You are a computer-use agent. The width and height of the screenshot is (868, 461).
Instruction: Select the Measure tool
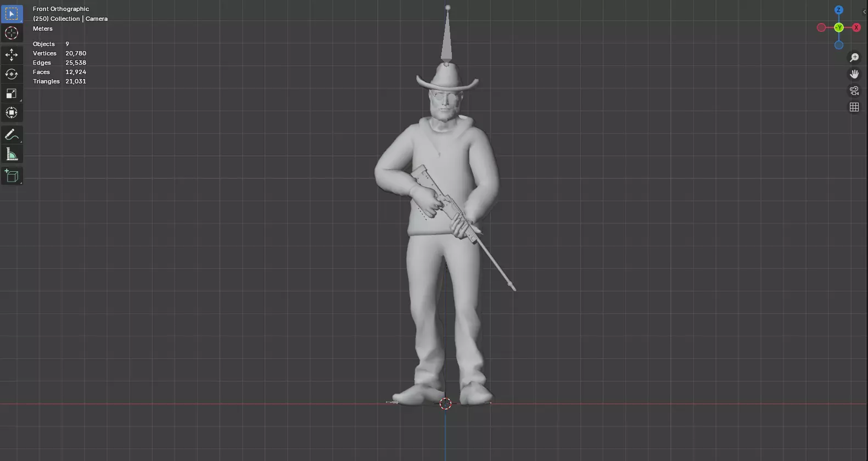[12, 154]
